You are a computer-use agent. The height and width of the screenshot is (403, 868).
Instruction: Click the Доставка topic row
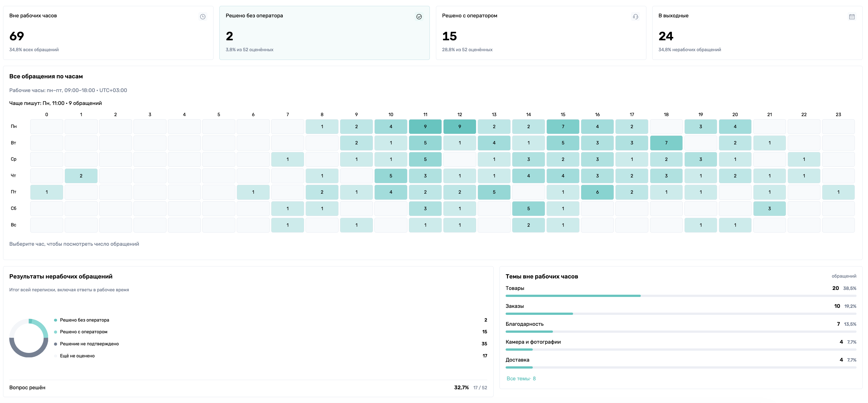pyautogui.click(x=681, y=363)
